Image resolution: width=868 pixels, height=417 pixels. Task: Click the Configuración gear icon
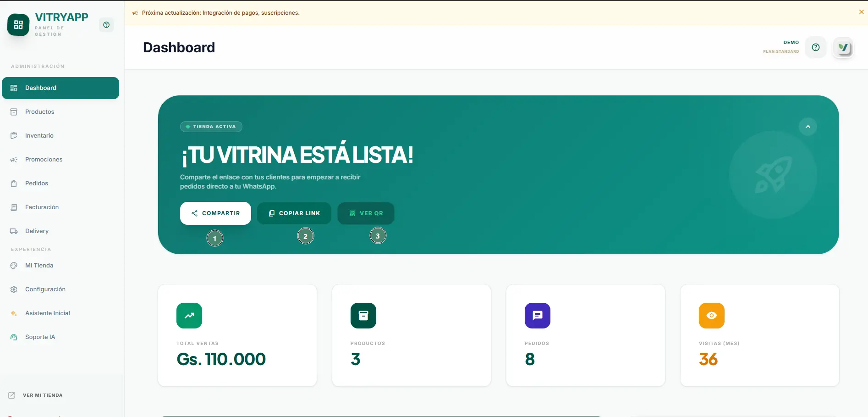14,289
